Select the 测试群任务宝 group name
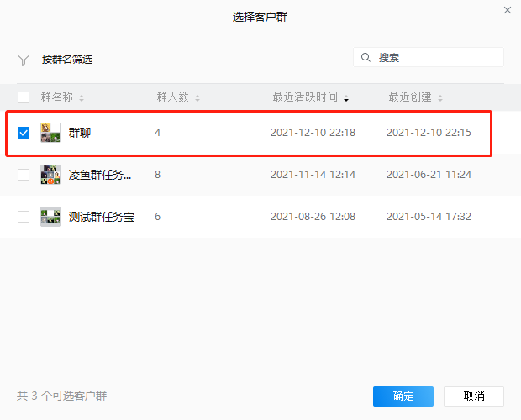The width and height of the screenshot is (521, 420). tap(101, 217)
